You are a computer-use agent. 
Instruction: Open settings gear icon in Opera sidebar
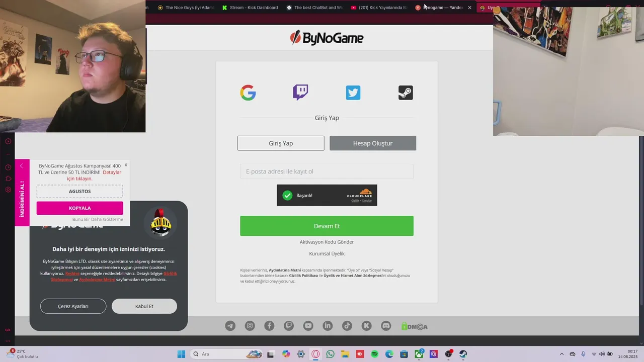coord(8,190)
